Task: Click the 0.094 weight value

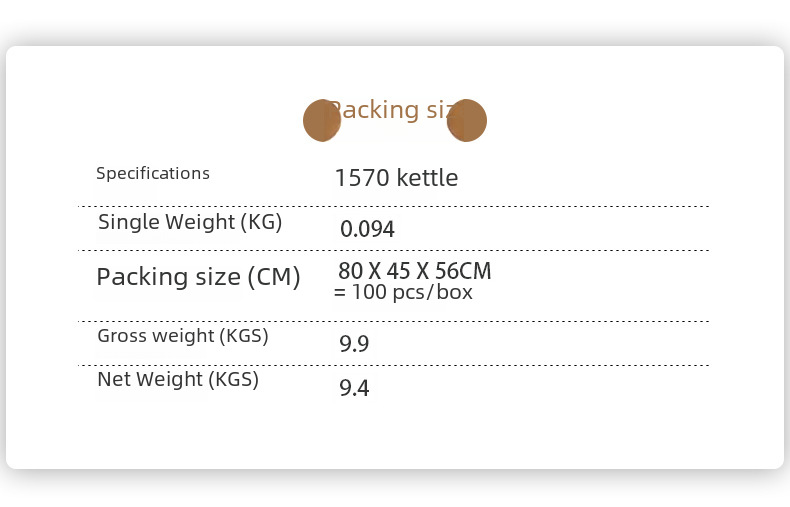Action: [367, 229]
